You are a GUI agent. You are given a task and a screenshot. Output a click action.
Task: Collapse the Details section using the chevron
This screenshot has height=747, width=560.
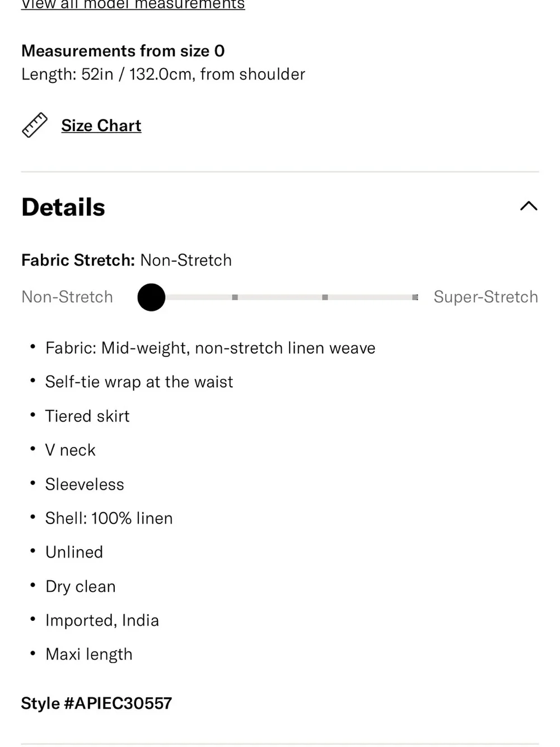click(529, 206)
